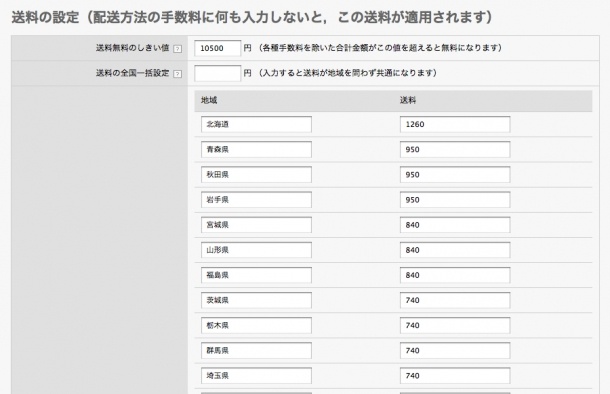Edit the 宮城県 shipping fee 840

455,225
